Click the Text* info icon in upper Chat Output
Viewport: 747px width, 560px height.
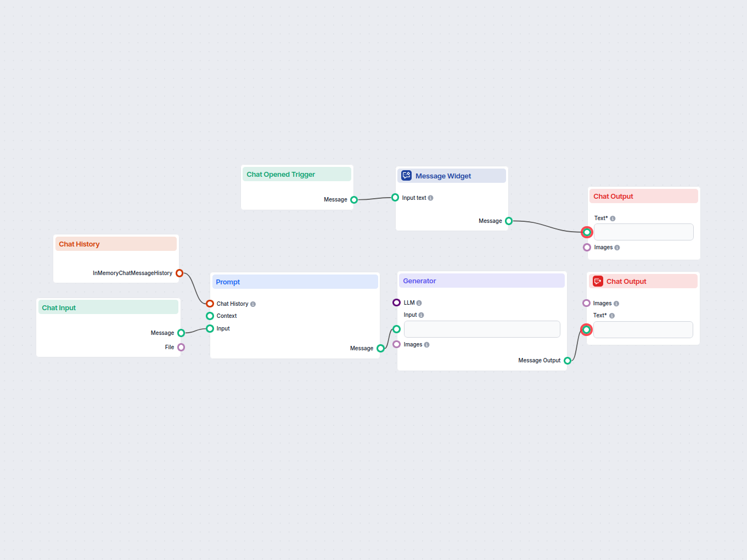[613, 218]
